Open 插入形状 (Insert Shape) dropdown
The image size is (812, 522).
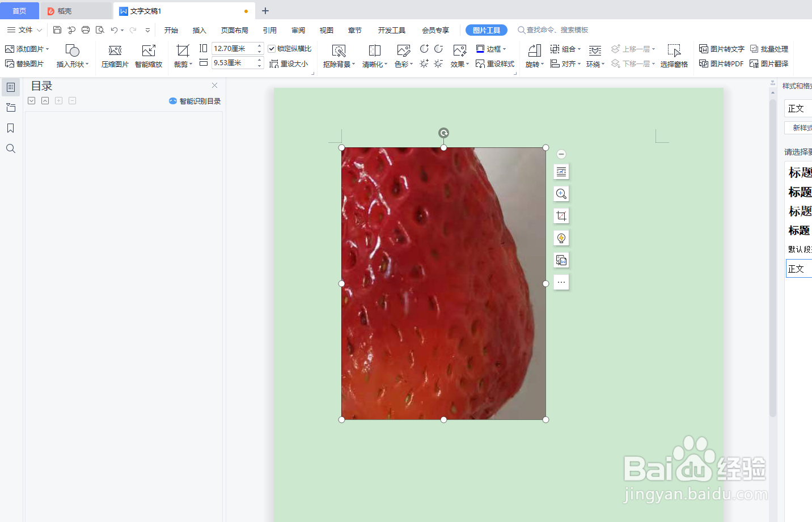73,57
